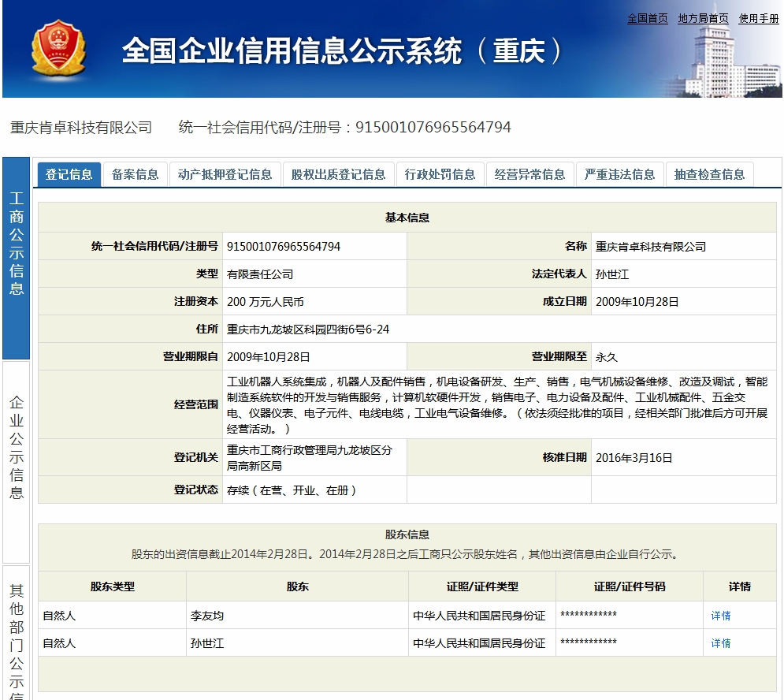Viewport: 784px width, 700px height.
Task: Open the 经营异常信息 tab
Action: point(529,174)
